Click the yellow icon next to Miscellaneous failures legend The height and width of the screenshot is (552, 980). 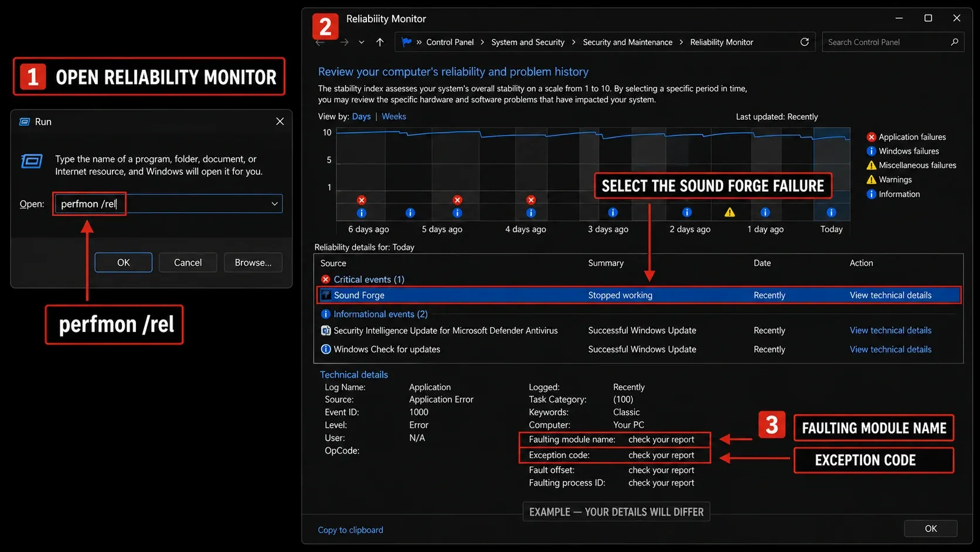pyautogui.click(x=872, y=165)
